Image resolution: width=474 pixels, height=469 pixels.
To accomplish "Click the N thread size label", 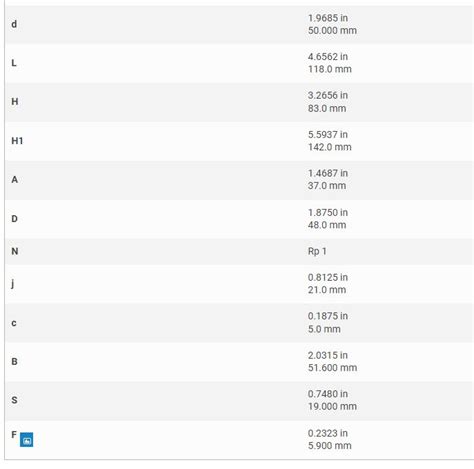I will (x=15, y=251).
